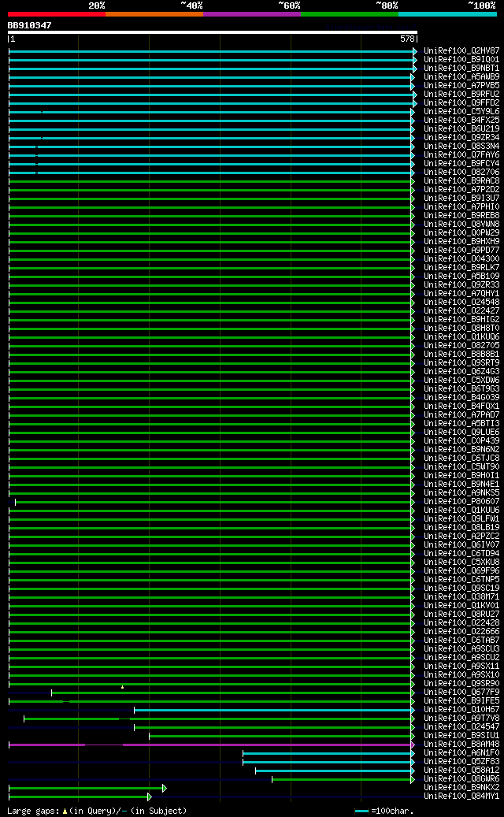Select hit label UniRef100_Q1KUQ6
Viewport: 504px width, 817px height.
click(461, 336)
